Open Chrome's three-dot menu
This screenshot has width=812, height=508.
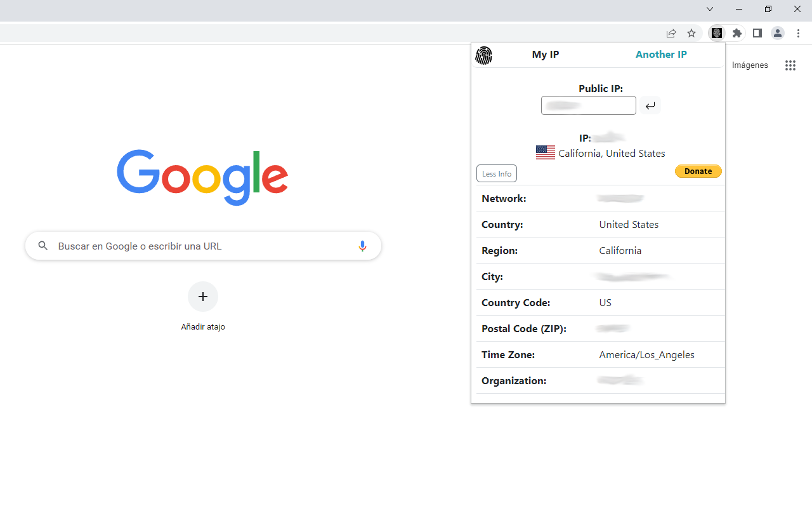(798, 33)
